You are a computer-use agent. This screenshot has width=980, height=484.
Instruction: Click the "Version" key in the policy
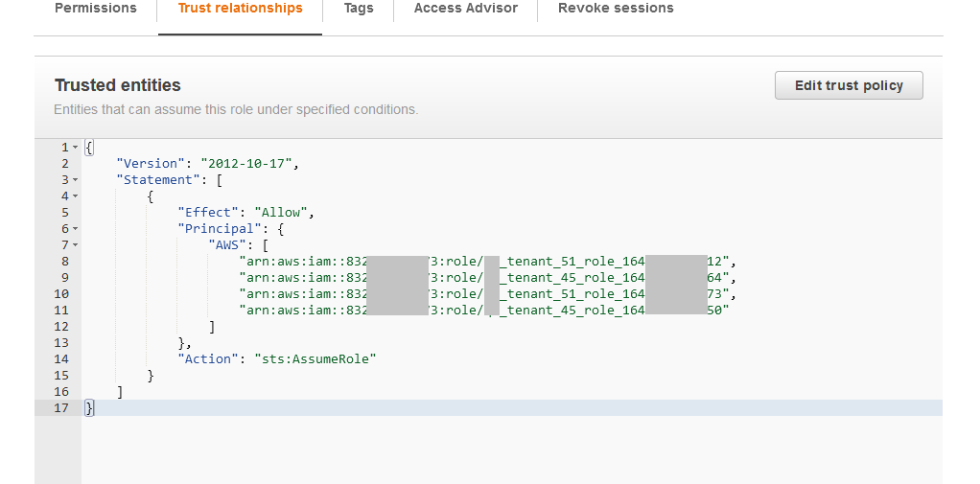pos(151,164)
